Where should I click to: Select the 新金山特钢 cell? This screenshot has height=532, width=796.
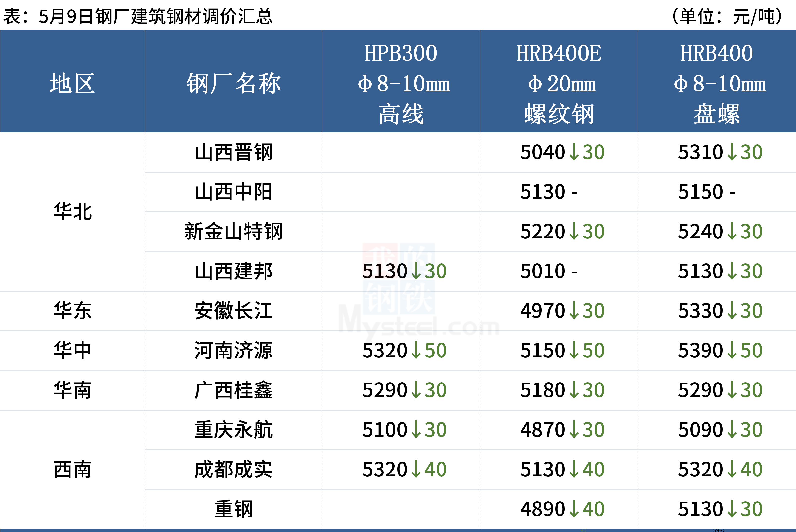(234, 231)
